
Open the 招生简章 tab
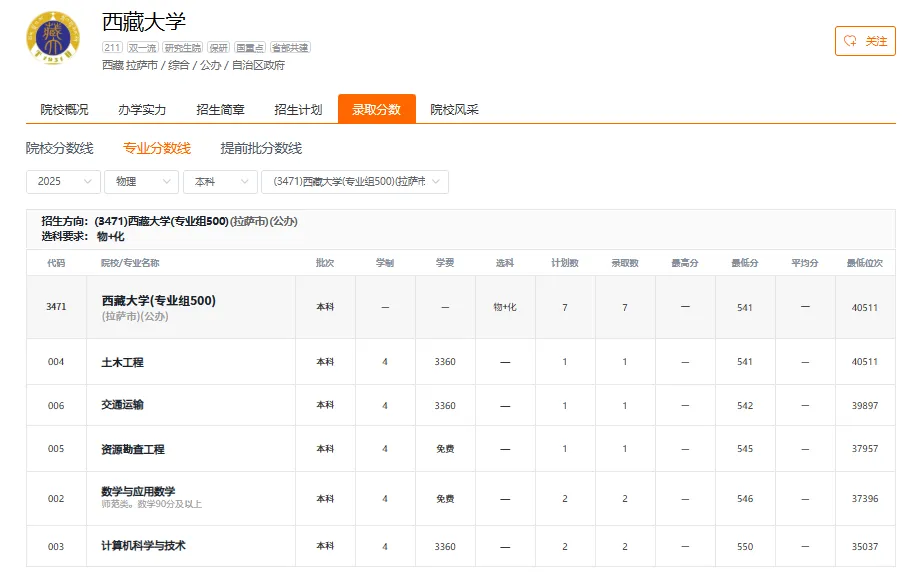(x=220, y=110)
